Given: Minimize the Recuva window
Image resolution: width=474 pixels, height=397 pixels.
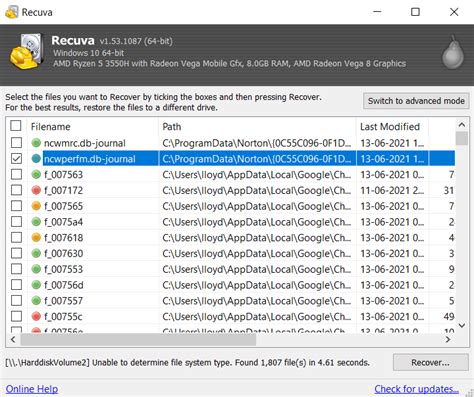Looking at the screenshot, I should click(x=377, y=12).
